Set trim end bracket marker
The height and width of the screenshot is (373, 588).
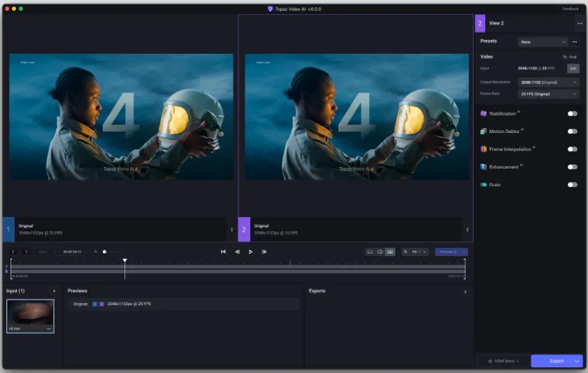click(x=27, y=252)
